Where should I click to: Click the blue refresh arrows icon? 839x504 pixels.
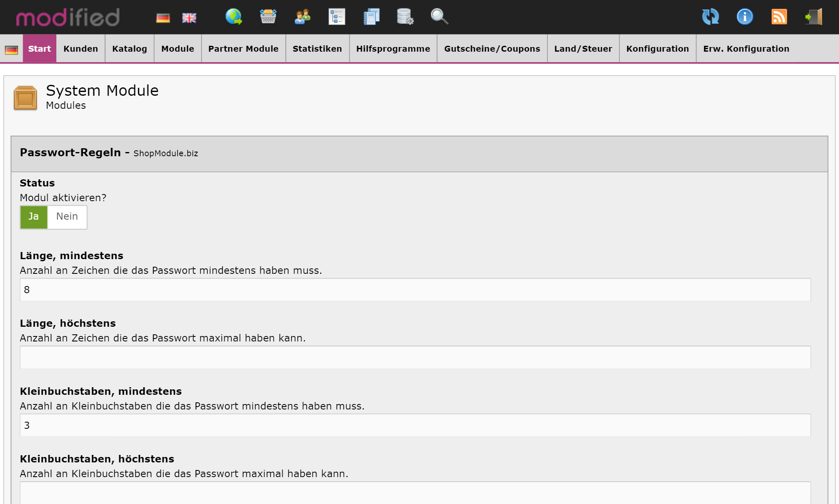click(710, 17)
